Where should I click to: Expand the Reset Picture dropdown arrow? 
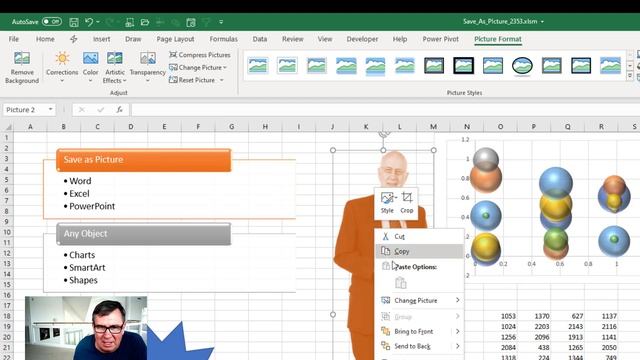coord(222,80)
